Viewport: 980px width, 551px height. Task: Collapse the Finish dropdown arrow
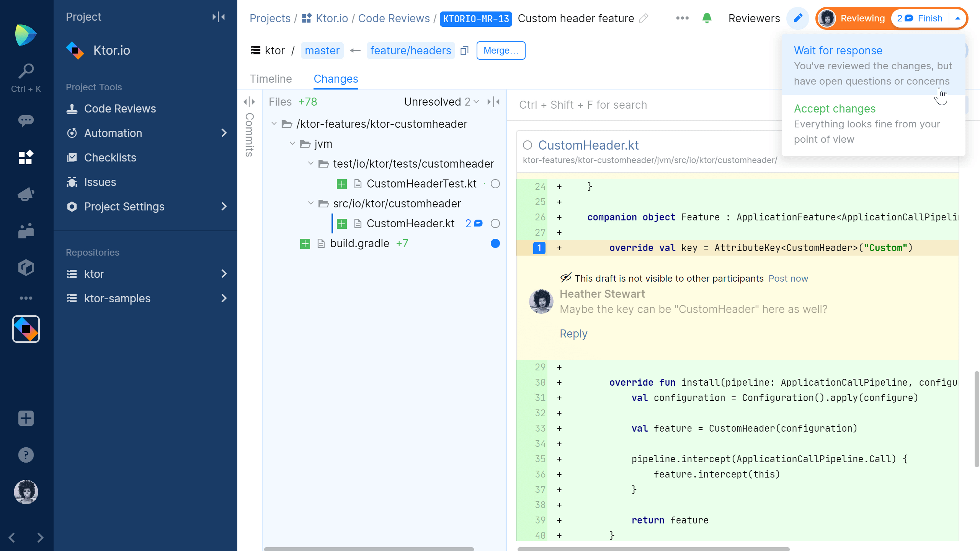coord(957,18)
